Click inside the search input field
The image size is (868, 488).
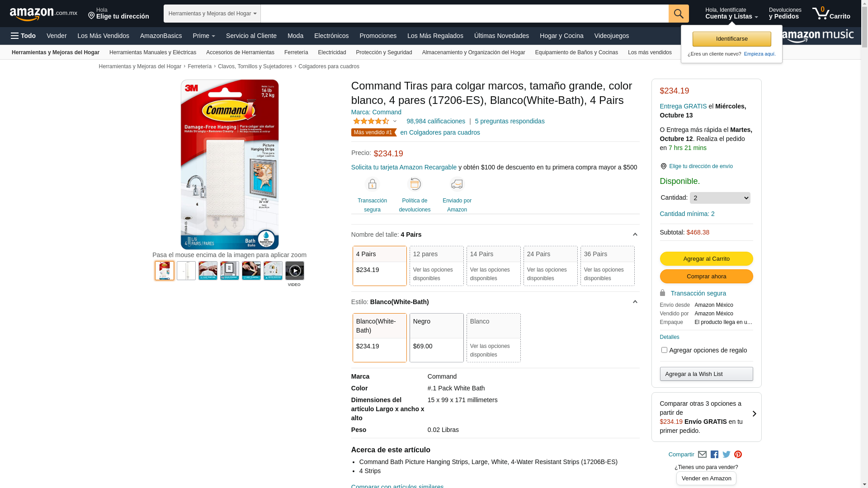coord(464,14)
